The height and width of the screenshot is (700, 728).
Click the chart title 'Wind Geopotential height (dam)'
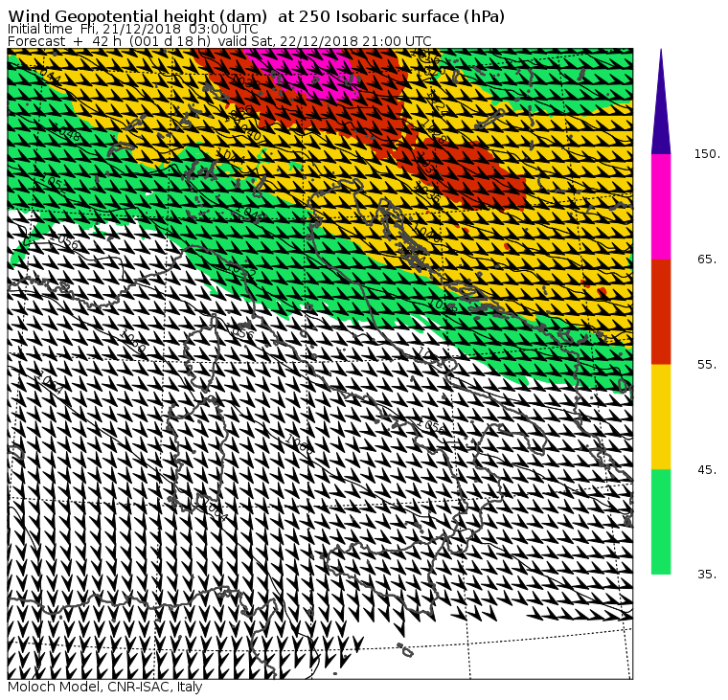click(137, 16)
